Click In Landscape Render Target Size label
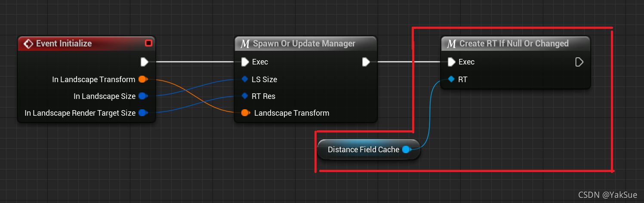This screenshot has width=644, height=203. [80, 113]
